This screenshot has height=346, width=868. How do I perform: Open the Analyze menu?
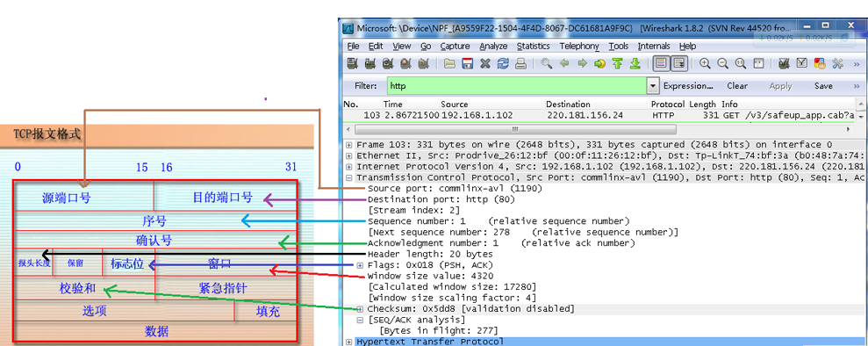[x=493, y=46]
